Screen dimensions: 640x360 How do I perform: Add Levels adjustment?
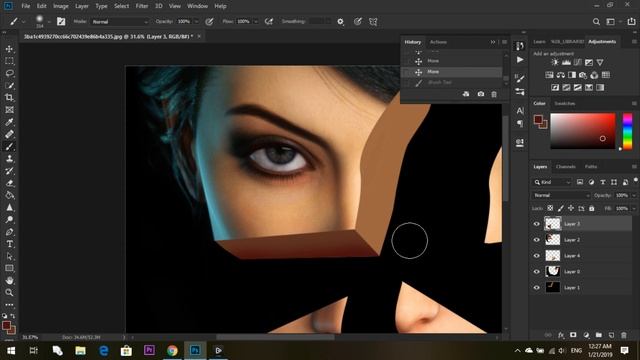click(x=566, y=62)
